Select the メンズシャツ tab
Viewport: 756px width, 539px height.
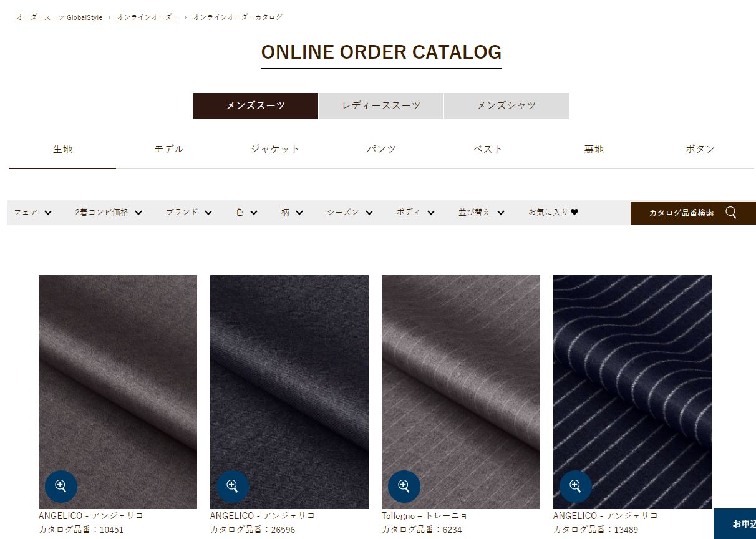(x=506, y=106)
